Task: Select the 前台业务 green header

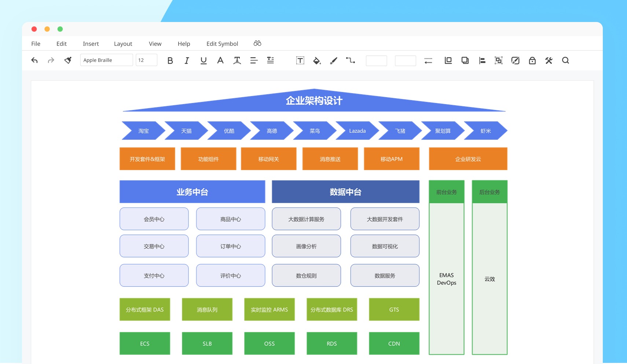Action: (447, 192)
